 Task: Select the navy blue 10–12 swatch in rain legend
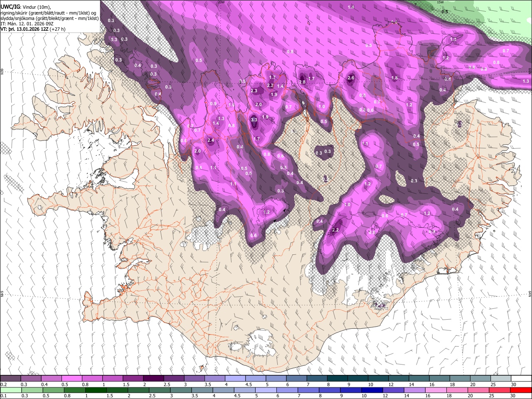[371, 390]
